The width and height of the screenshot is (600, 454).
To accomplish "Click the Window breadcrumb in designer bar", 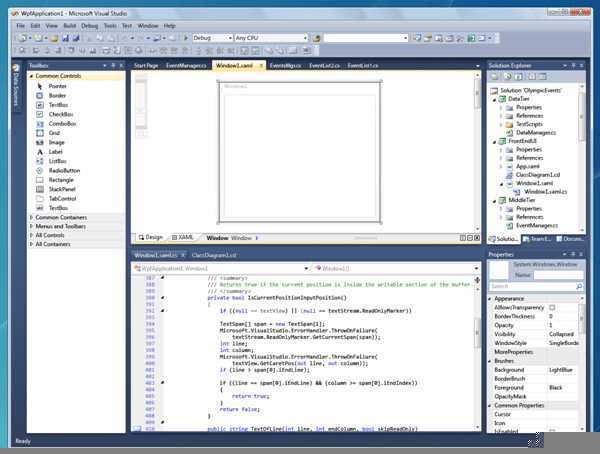I will pyautogui.click(x=217, y=238).
